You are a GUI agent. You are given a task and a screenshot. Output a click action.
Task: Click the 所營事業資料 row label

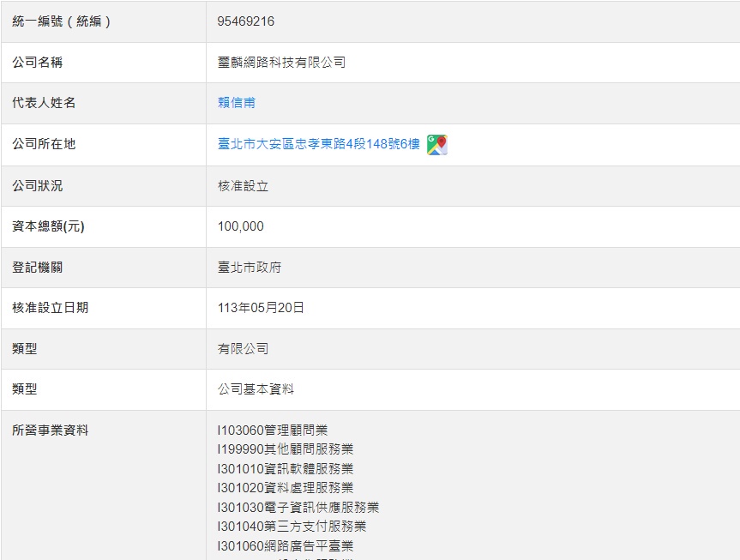51,431
